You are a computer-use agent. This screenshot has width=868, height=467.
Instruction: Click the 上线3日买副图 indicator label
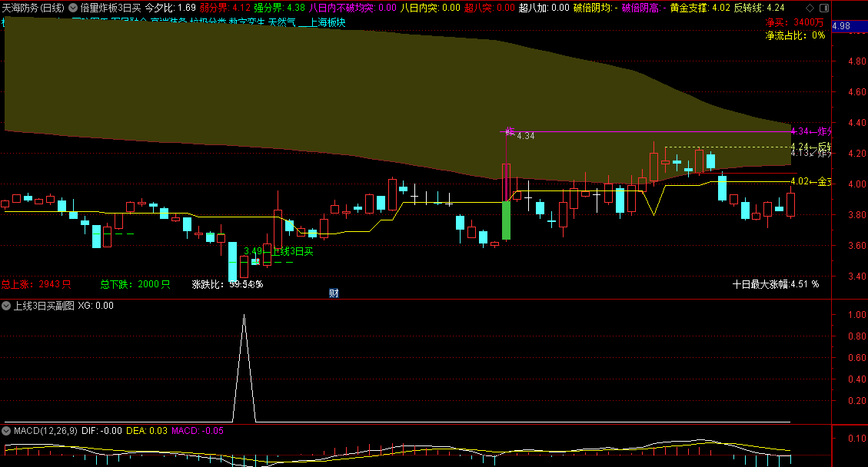(x=44, y=306)
